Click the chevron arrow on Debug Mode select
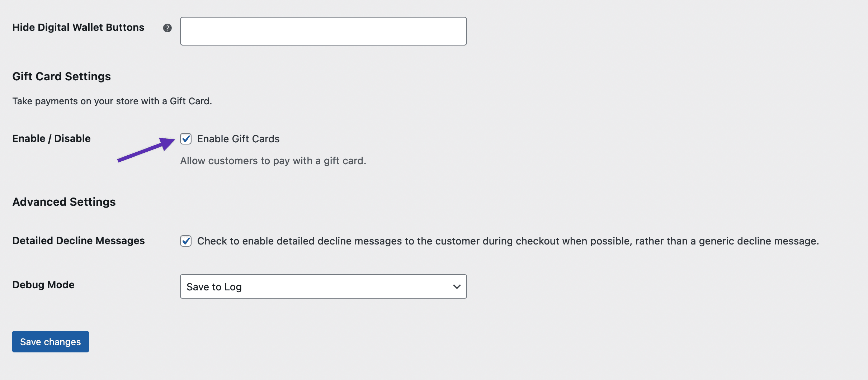 click(x=457, y=286)
